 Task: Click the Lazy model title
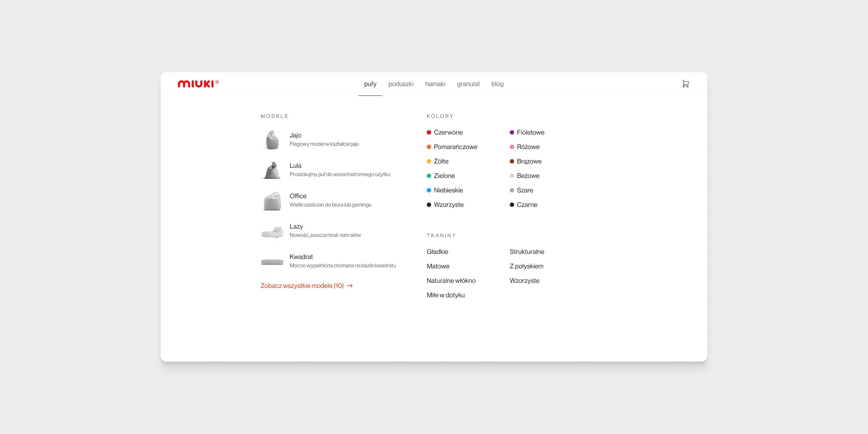tap(296, 226)
